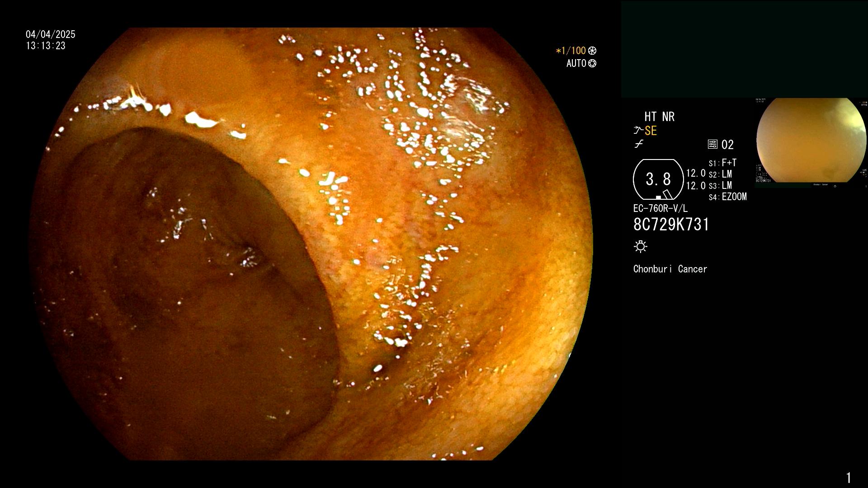Click the shutter speed icon beside 1/100
868x488 pixels.
592,51
